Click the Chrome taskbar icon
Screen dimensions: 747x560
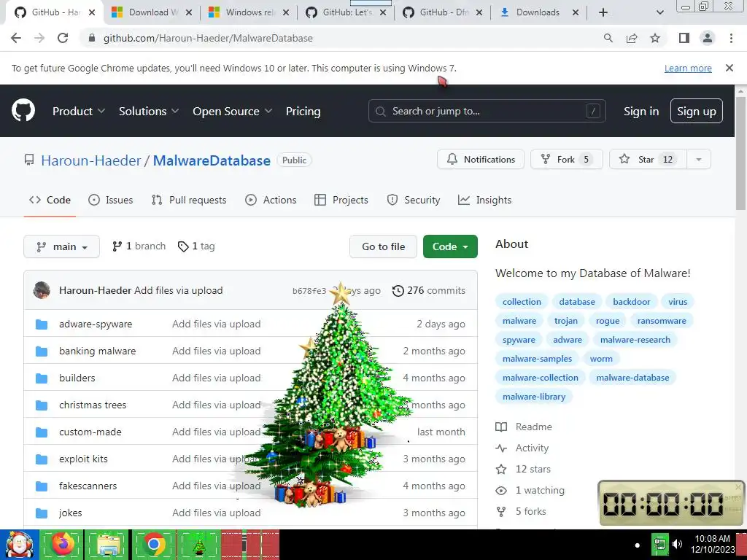point(153,544)
